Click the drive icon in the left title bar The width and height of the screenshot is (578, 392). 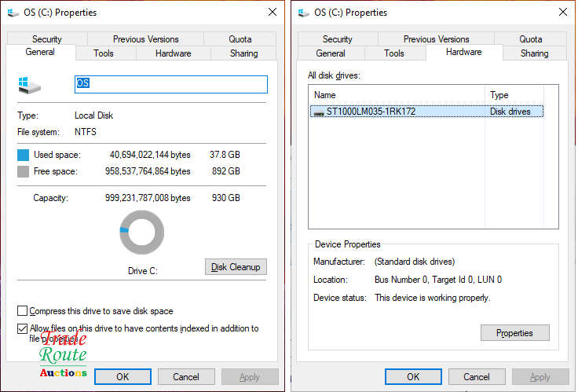(x=13, y=13)
